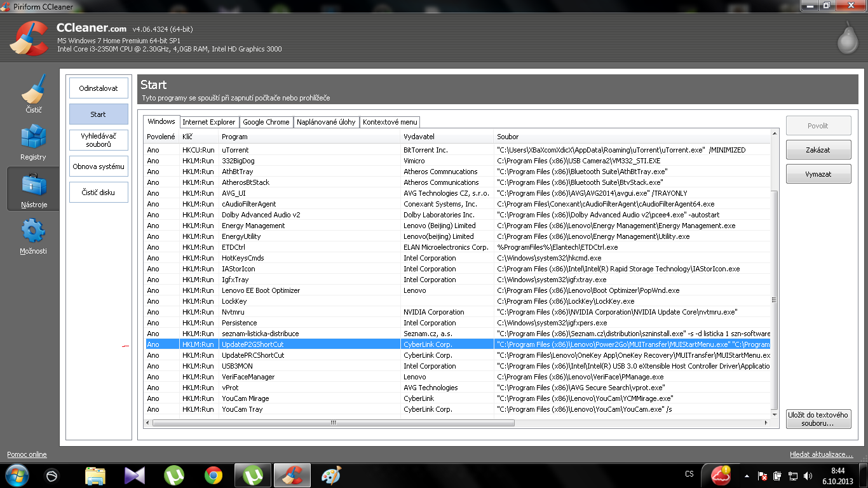Click the Zakázat button
Image resolution: width=868 pixels, height=488 pixels.
pos(818,150)
